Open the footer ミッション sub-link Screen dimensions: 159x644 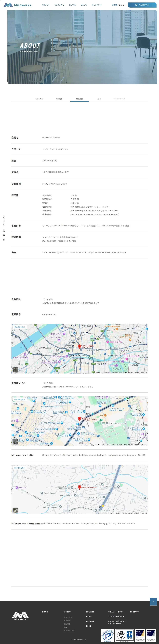click(68, 617)
